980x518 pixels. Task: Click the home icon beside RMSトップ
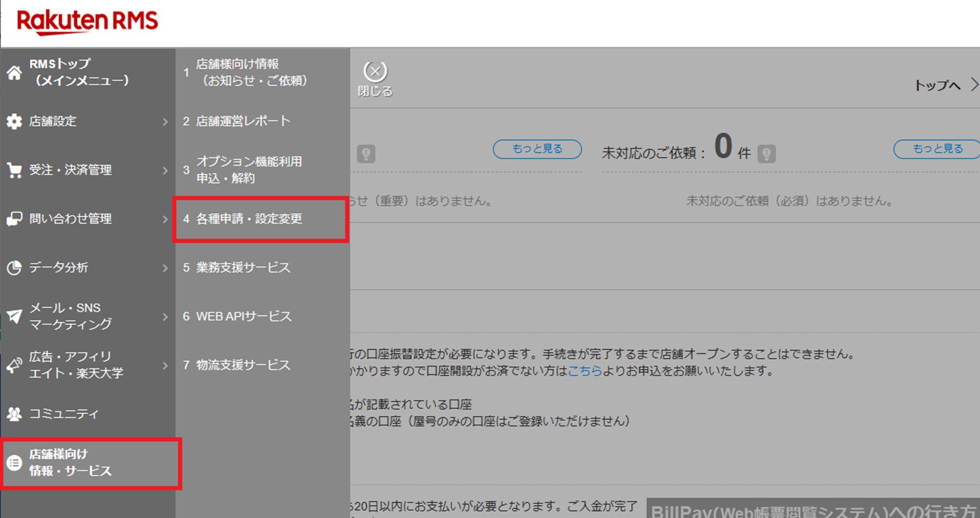click(15, 72)
